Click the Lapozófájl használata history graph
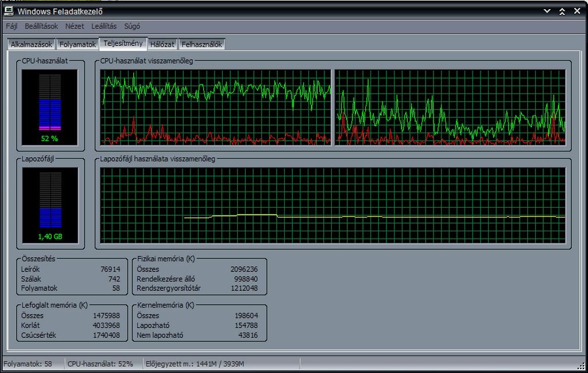 [332, 205]
